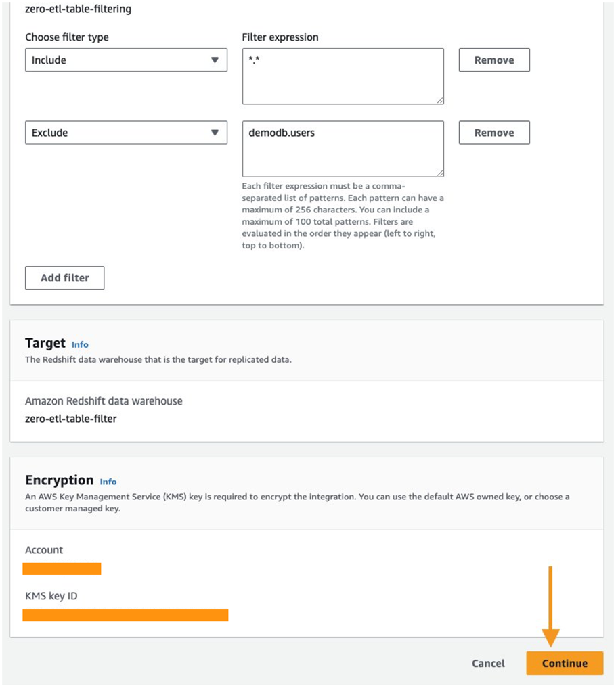Click the Filter expression label
The height and width of the screenshot is (688, 616).
click(280, 37)
